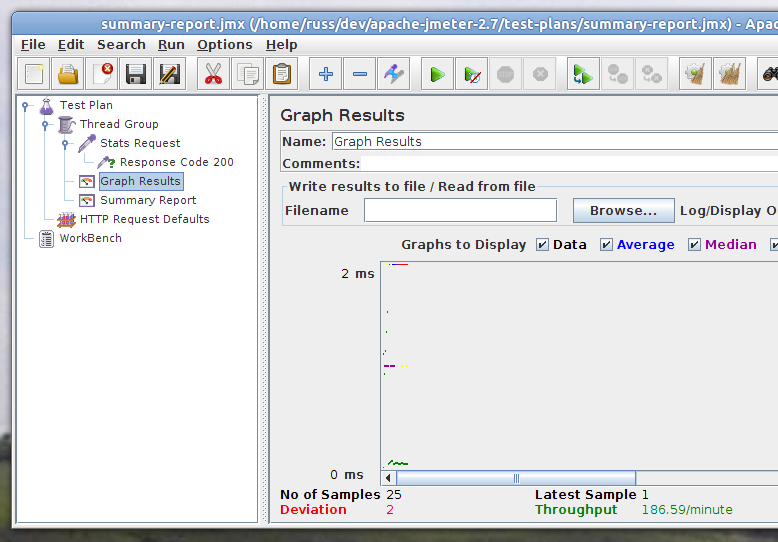Expand all tree nodes with plus icon
Viewport: 778px width, 542px height.
pyautogui.click(x=325, y=74)
